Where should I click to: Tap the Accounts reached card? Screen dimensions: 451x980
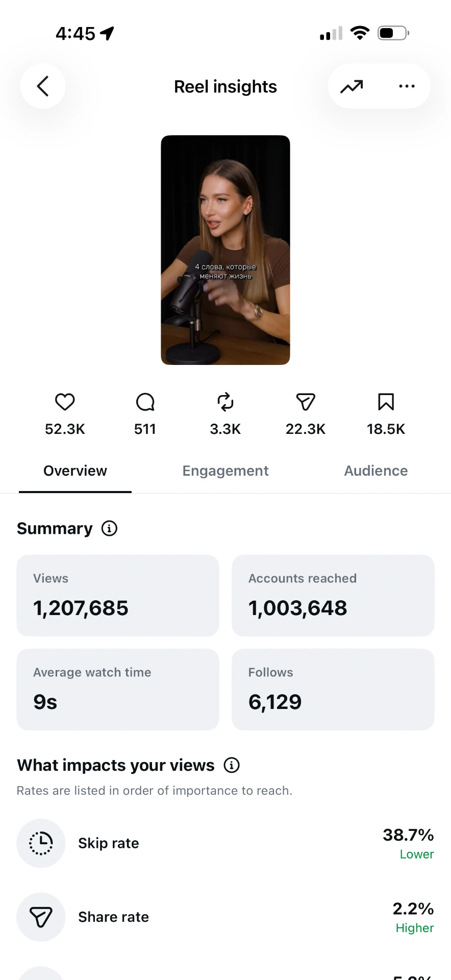point(333,596)
